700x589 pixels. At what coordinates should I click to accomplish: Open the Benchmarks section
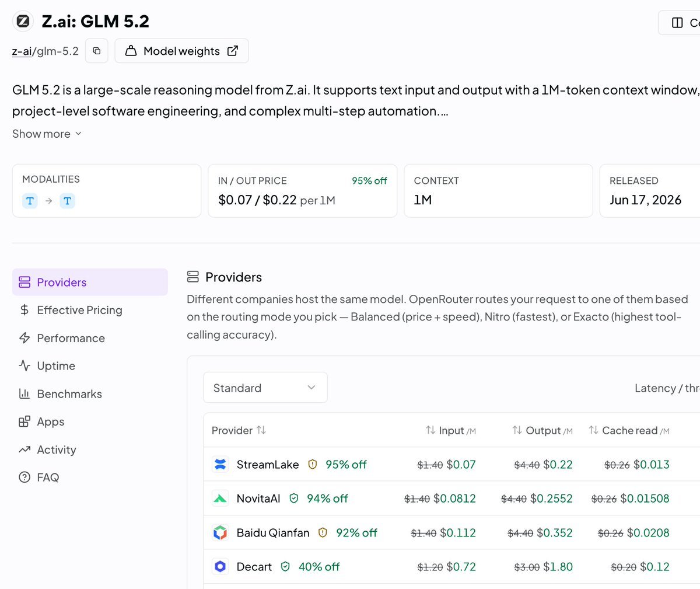[69, 394]
